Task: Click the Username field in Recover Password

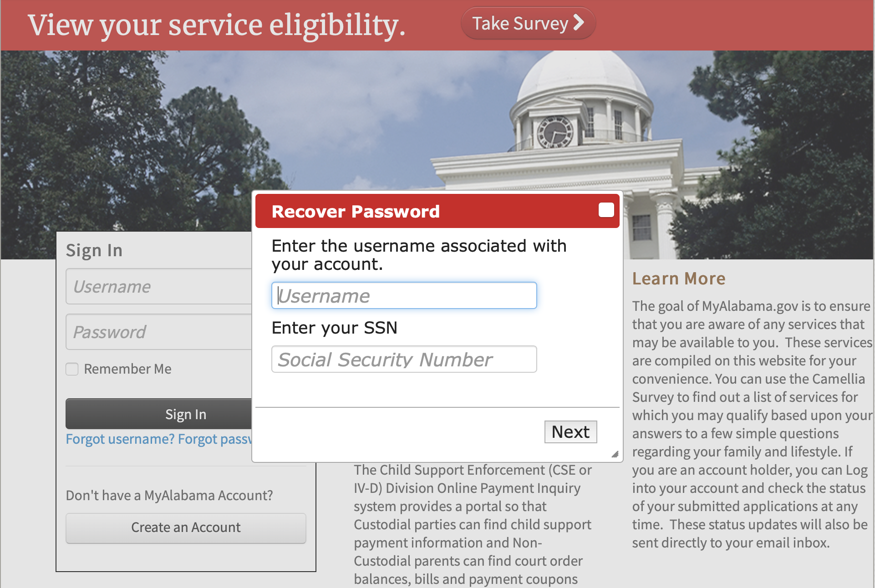Action: click(x=404, y=296)
